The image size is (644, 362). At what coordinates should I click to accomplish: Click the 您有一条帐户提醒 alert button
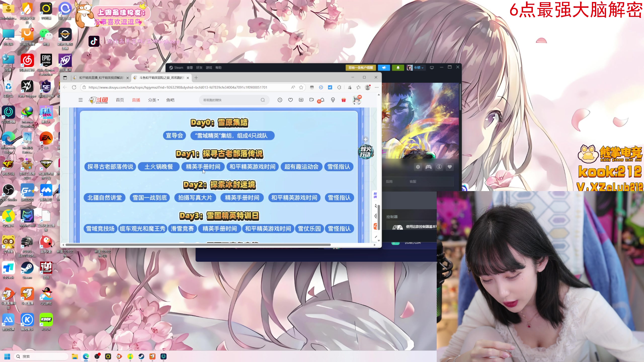(361, 68)
